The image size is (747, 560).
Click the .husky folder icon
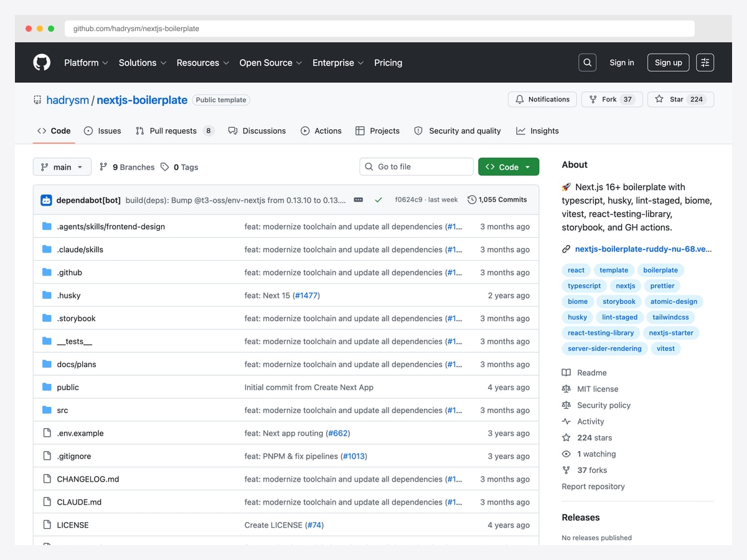tap(47, 296)
